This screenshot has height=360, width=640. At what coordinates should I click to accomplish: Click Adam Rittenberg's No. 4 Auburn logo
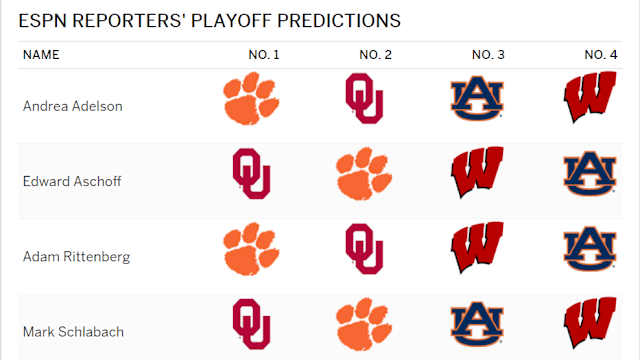(x=590, y=249)
